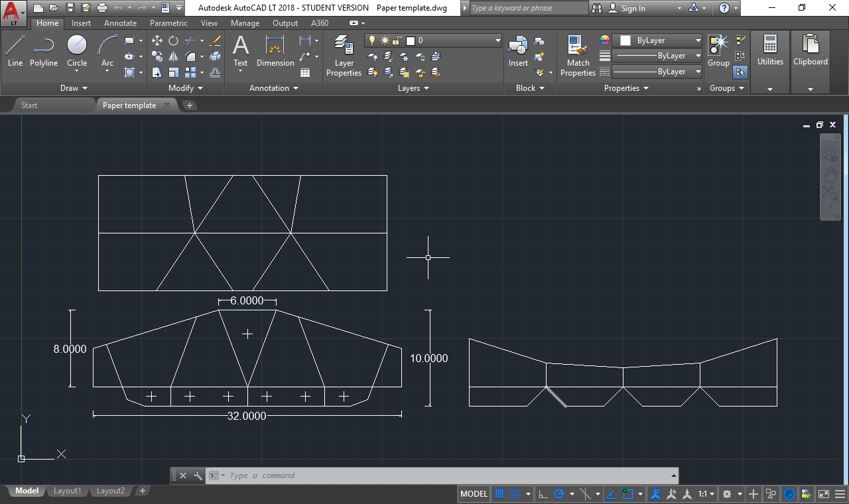The height and width of the screenshot is (504, 849).
Task: Click the Group tool icon
Action: 718,52
